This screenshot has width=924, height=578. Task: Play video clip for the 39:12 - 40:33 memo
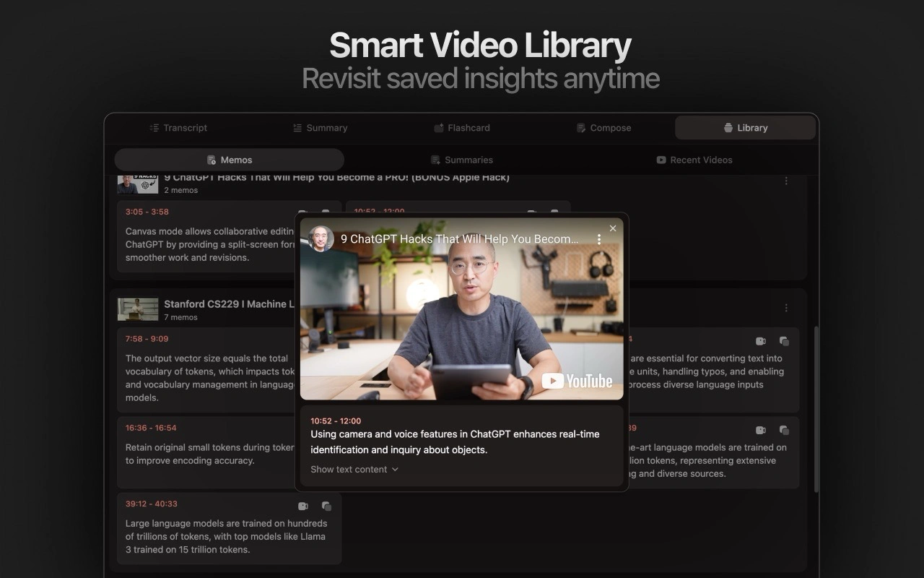click(303, 506)
